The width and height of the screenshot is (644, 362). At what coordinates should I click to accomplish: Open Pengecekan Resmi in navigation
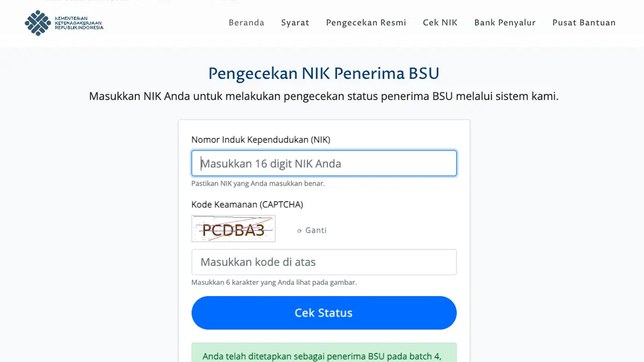[366, 23]
